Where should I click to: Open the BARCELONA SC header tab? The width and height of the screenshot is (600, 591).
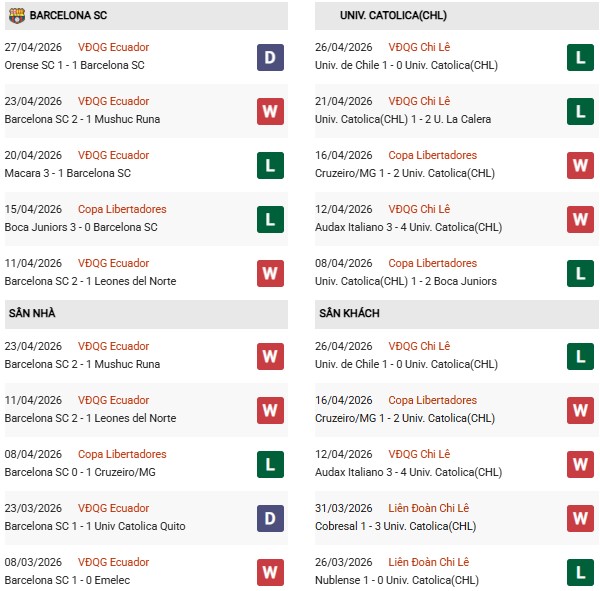point(70,16)
